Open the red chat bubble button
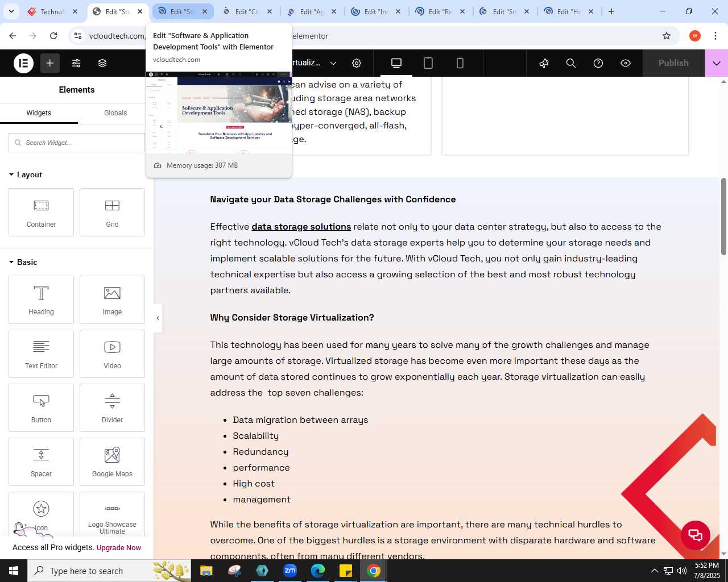Screen dimensions: 728x582 pyautogui.click(x=696, y=535)
